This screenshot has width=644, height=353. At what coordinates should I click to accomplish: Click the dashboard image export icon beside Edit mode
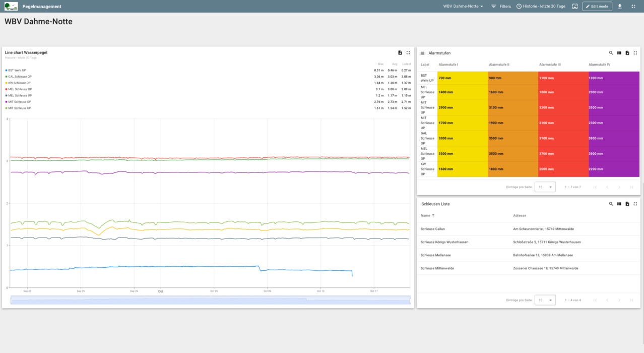pos(575,7)
